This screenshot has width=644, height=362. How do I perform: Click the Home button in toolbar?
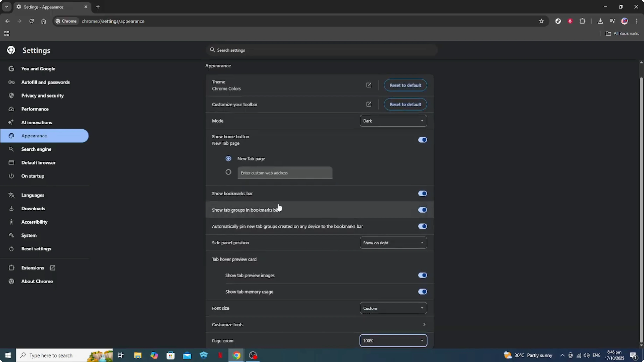(x=44, y=21)
